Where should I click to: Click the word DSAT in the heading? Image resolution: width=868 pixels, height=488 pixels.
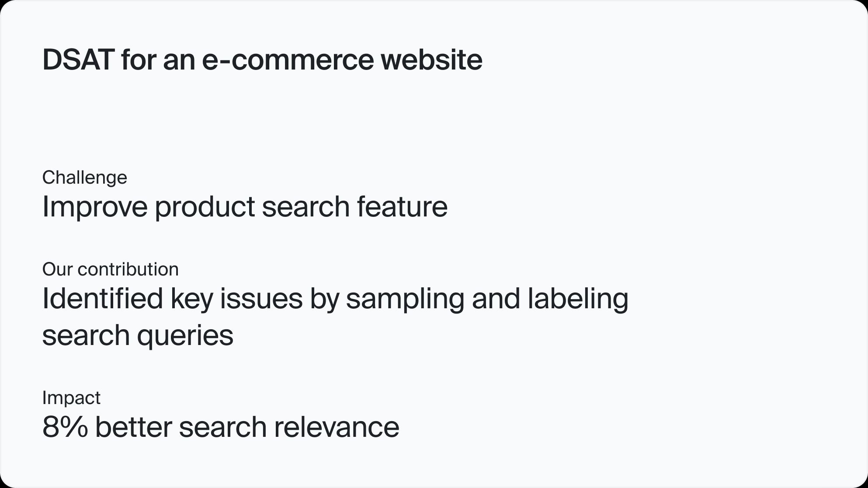pyautogui.click(x=78, y=59)
